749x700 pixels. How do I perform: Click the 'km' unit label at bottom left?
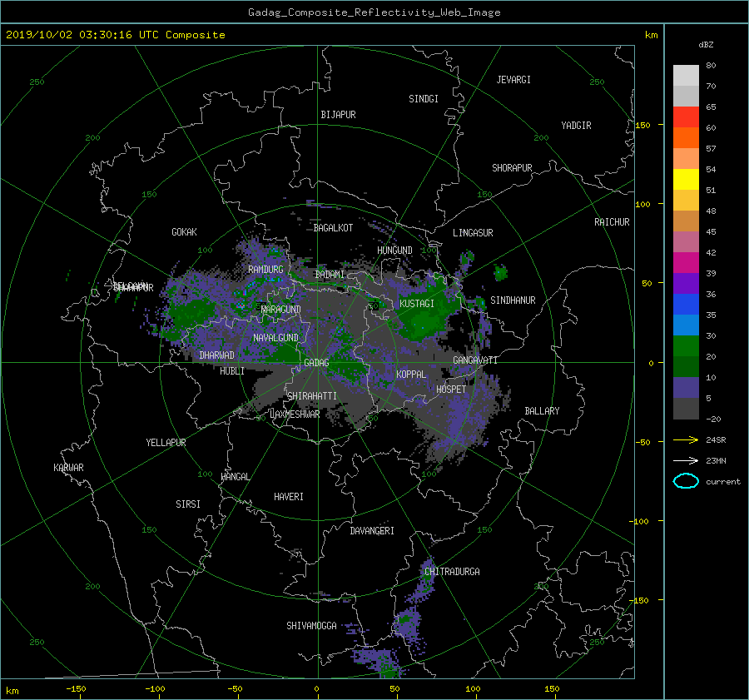pos(12,691)
